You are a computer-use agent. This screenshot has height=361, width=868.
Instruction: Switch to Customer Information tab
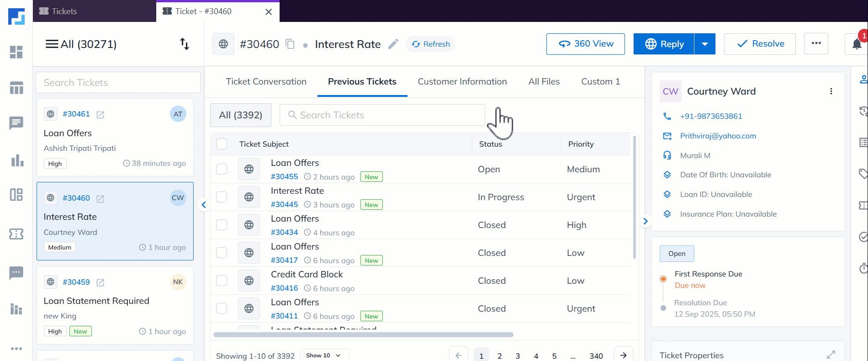click(x=462, y=81)
